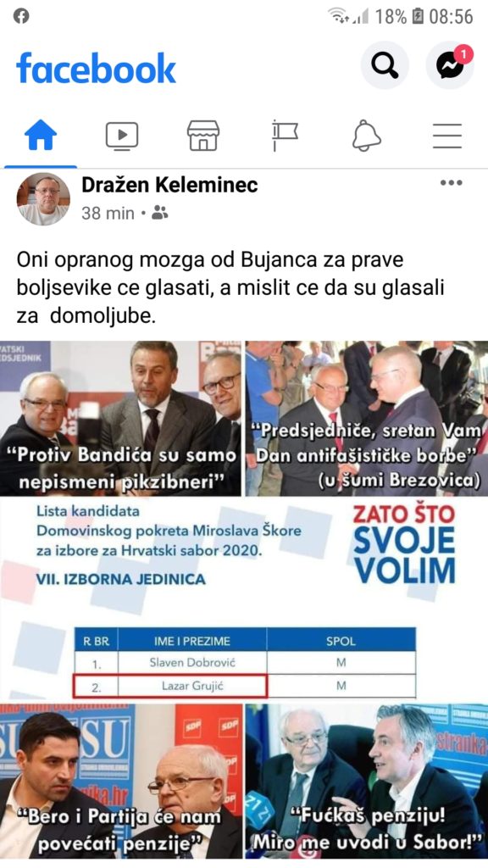
Task: Open the Fućkaš penziju photo tile
Action: [x=367, y=781]
